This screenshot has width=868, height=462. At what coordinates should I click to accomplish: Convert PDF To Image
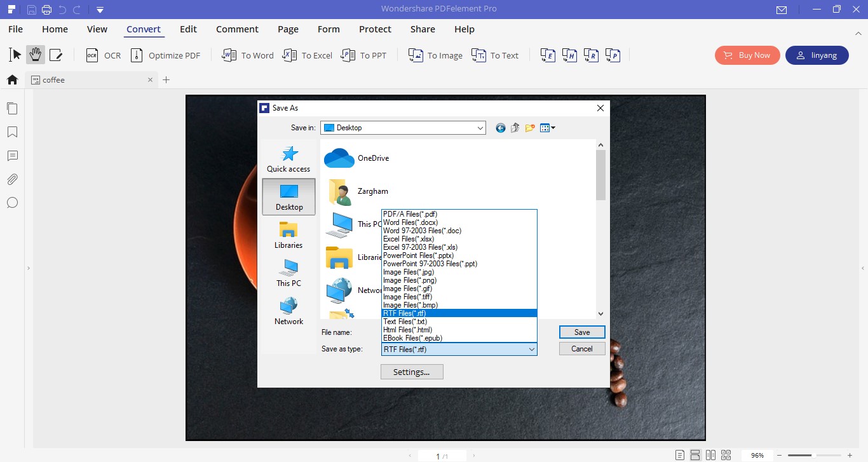coord(435,55)
